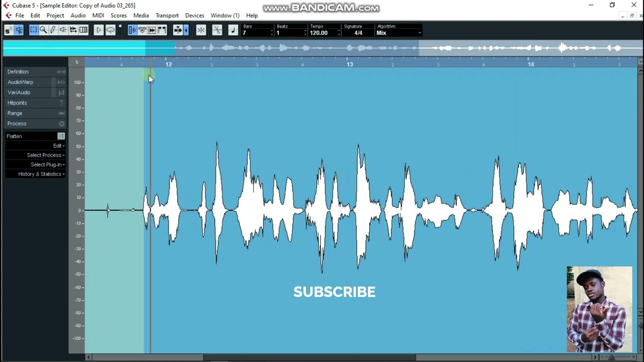Open the MIDI menu
The height and width of the screenshot is (362, 644).
(x=98, y=16)
